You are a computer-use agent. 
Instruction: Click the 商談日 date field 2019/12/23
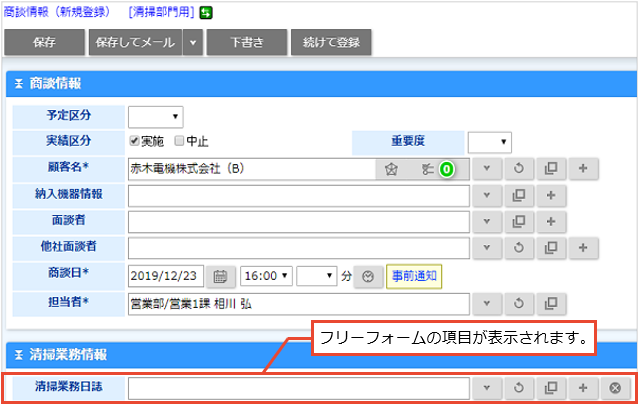pyautogui.click(x=166, y=276)
